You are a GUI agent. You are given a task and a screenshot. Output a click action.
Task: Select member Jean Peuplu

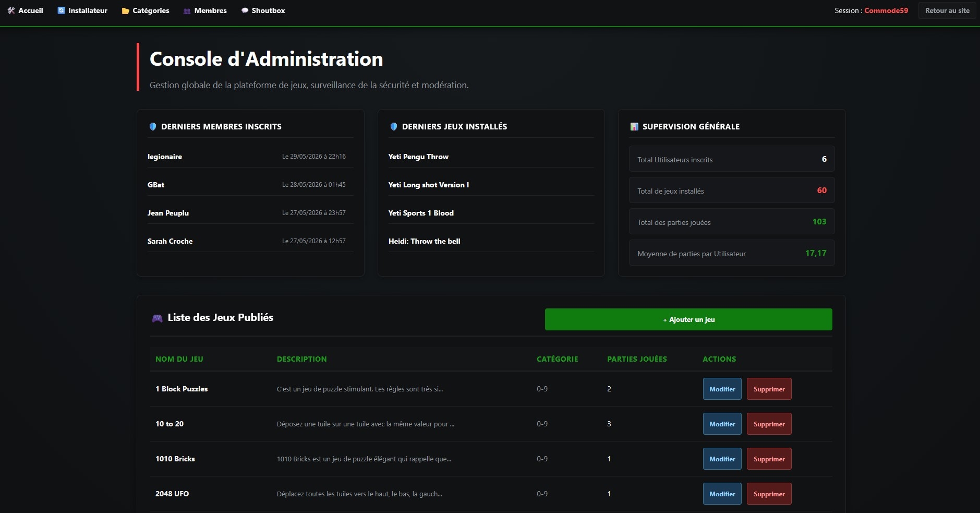coord(168,213)
